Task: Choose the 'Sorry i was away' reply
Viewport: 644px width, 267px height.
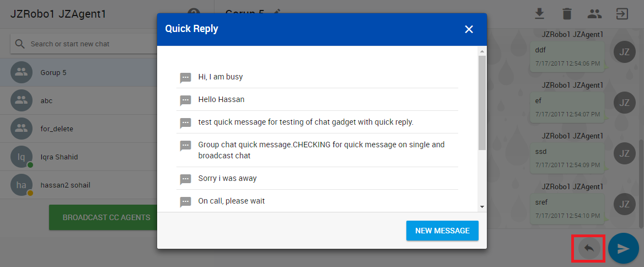Action: point(227,178)
